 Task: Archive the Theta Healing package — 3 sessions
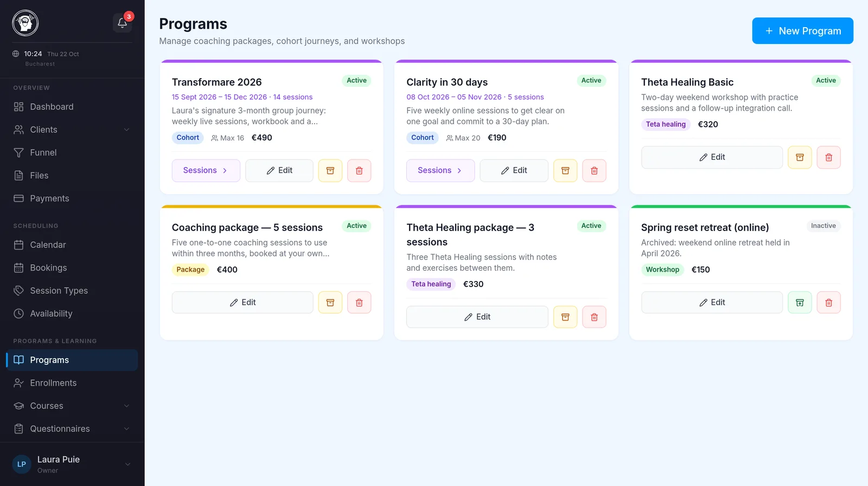(565, 317)
